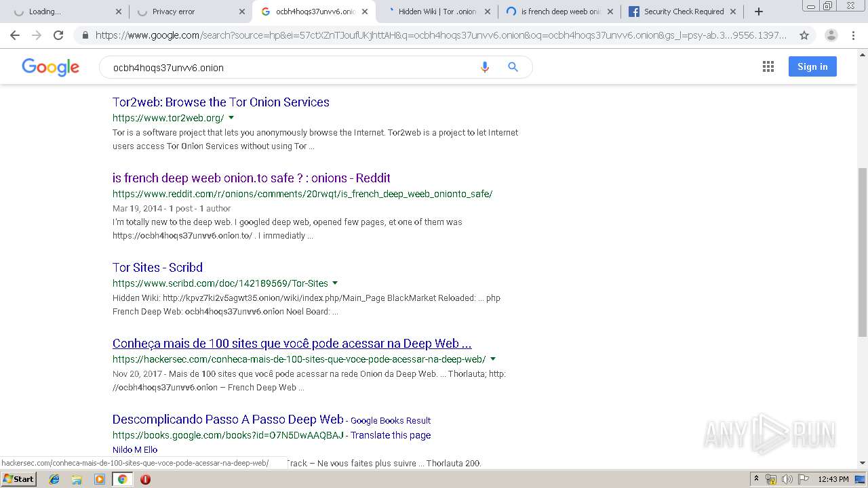The width and height of the screenshot is (868, 488).
Task: Expand the tor2web.org result dropdown arrow
Action: [231, 118]
